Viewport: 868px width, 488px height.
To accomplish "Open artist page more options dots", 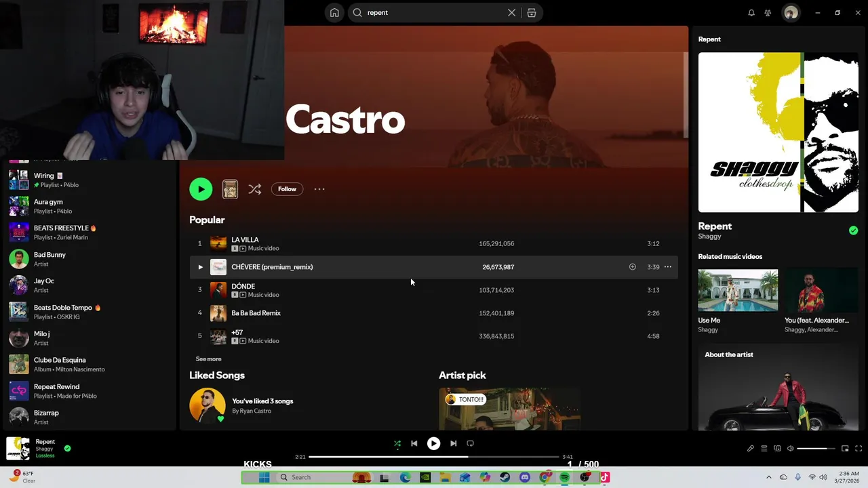I will [x=319, y=189].
